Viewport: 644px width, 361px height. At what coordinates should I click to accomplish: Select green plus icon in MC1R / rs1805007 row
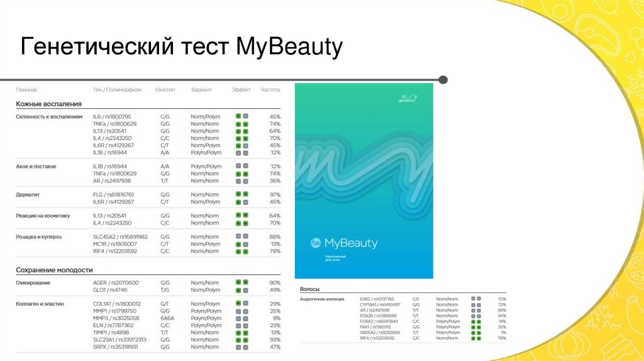[x=238, y=245]
